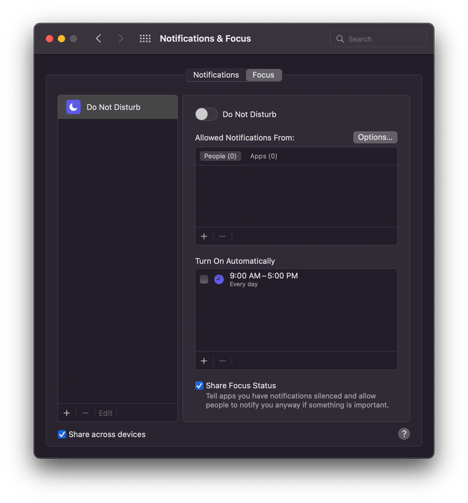Switch to the Notifications tab
The image size is (468, 503).
[x=216, y=75]
